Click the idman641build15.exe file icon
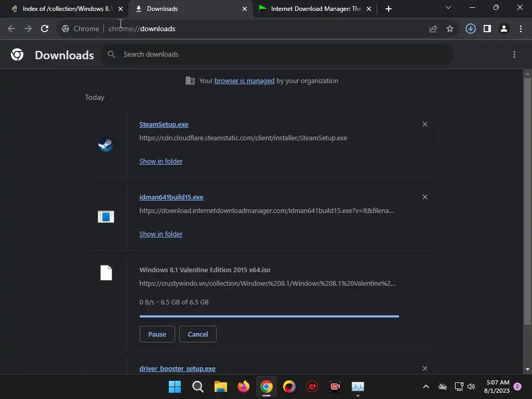The height and width of the screenshot is (399, 532). (106, 217)
